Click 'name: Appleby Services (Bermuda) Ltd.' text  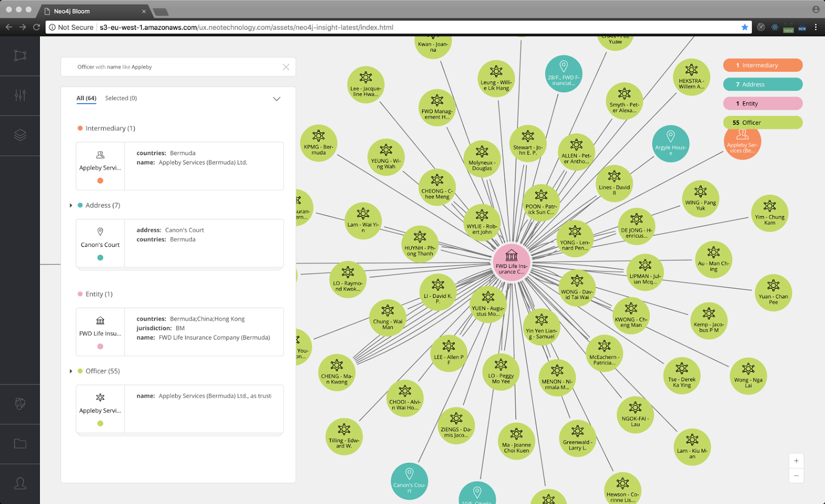point(192,162)
